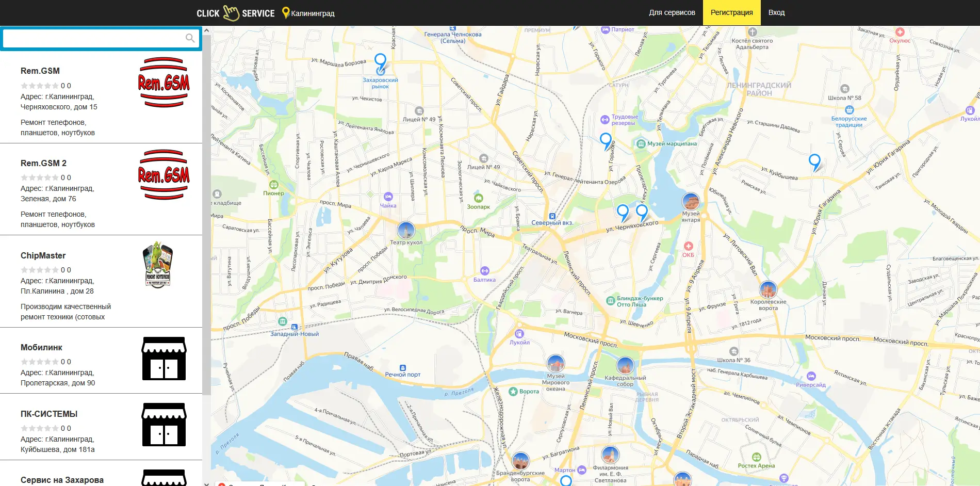Click the Филармония landmark icon

[x=610, y=456]
